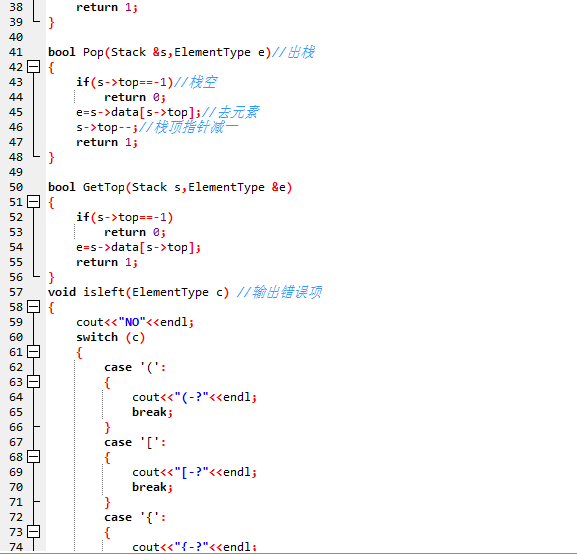Collapse the fold marker at line 73
The width and height of the screenshot is (577, 555).
(33, 532)
